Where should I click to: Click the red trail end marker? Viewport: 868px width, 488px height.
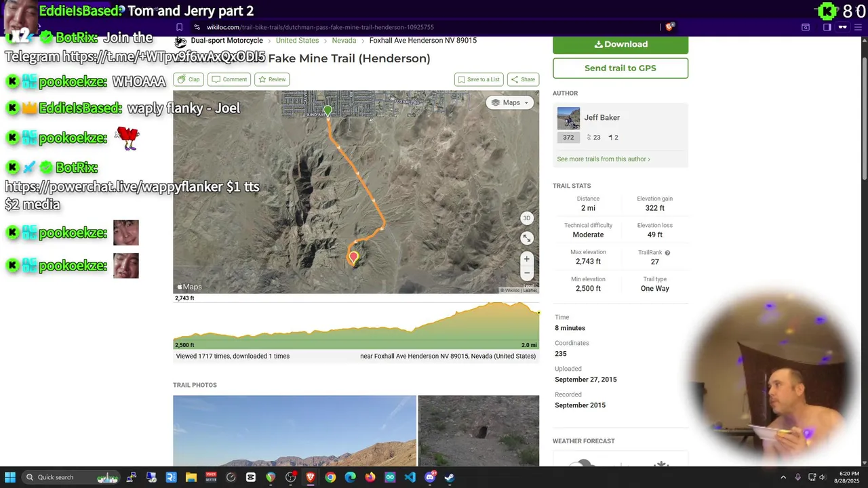click(353, 258)
